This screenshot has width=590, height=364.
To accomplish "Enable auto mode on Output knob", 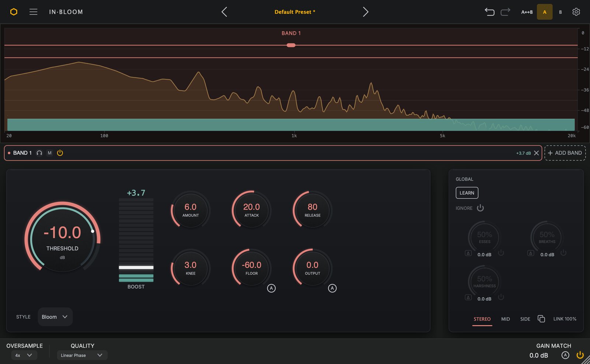I will pos(332,288).
